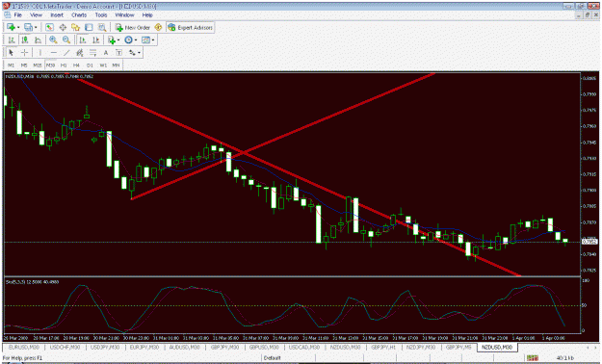Screen dimensions: 602x364
Task: Open the Window menu
Action: click(x=125, y=15)
